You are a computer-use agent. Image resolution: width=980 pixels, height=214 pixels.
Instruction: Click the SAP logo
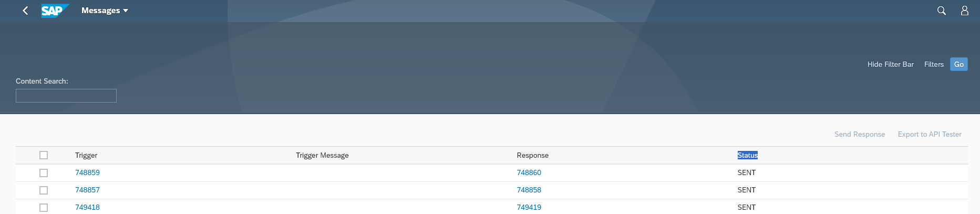54,11
